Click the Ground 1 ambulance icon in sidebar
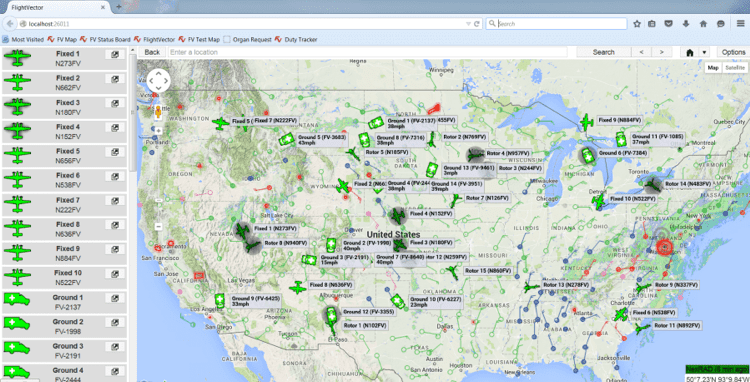 click(x=17, y=299)
